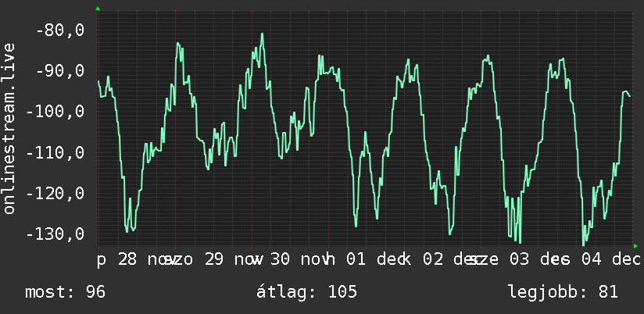
Task: Click the '01 dec' date label
Action: click(375, 259)
